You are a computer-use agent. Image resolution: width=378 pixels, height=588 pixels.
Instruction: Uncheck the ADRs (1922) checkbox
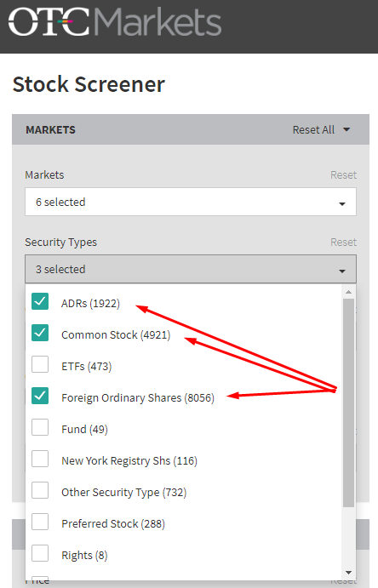40,301
